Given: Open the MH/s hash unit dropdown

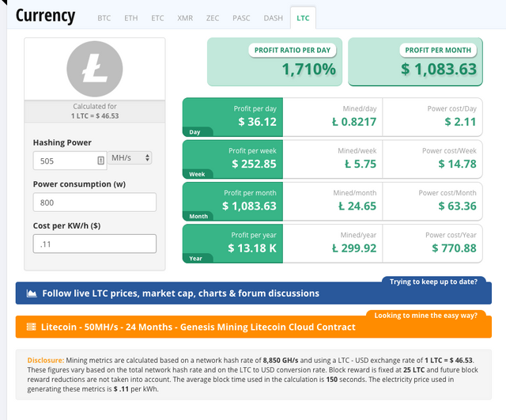Looking at the screenshot, I should (x=130, y=158).
